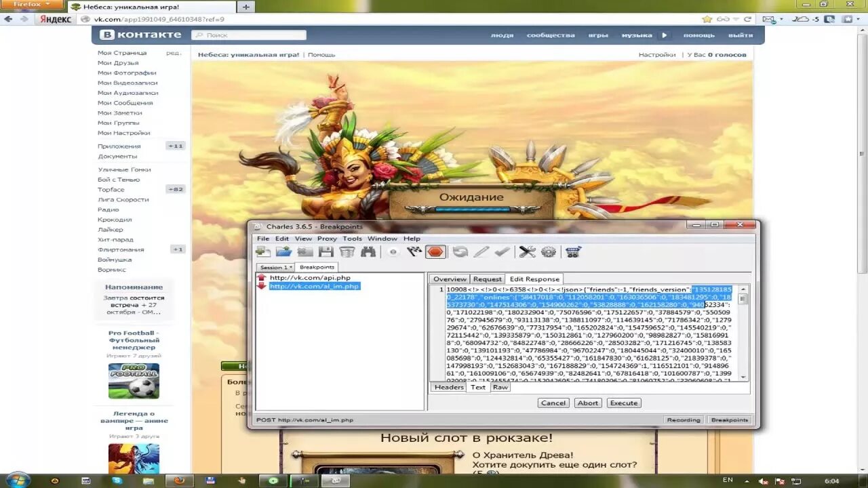Click Validate checkmark icon in Charles toolbar
868x488 pixels.
502,252
